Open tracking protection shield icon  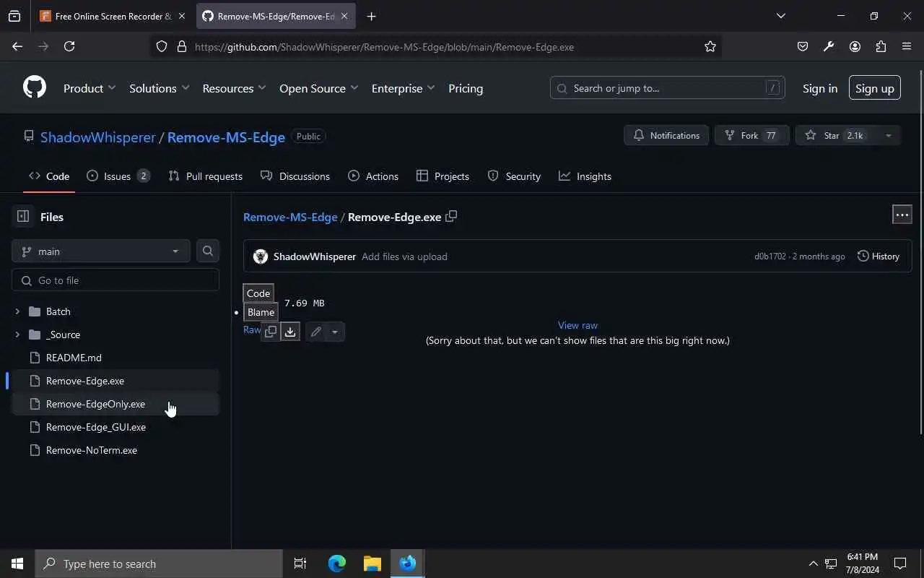(x=162, y=46)
